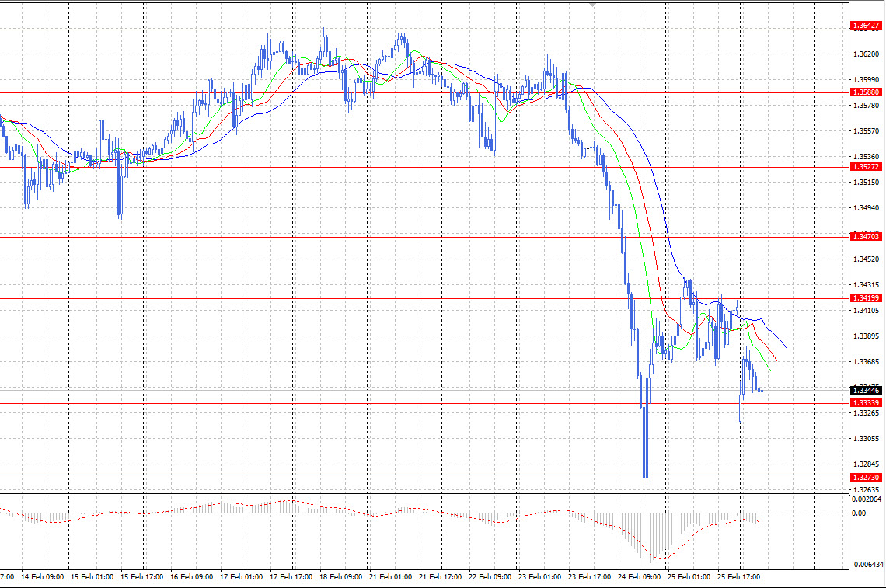The image size is (886, 588).
Task: Select the red 1.34703 level tag
Action: coord(866,237)
